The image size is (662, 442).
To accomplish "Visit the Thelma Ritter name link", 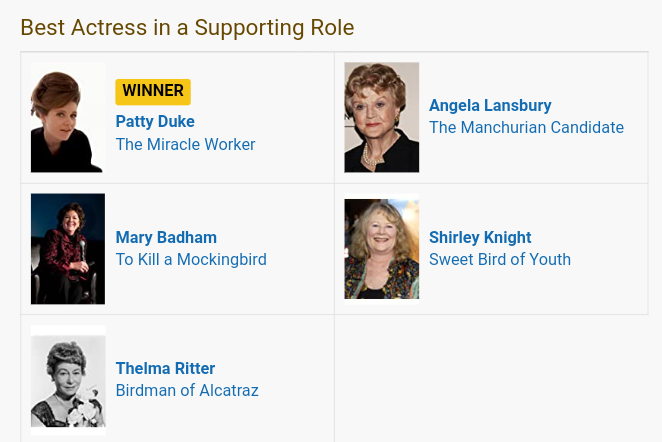I will [x=165, y=369].
